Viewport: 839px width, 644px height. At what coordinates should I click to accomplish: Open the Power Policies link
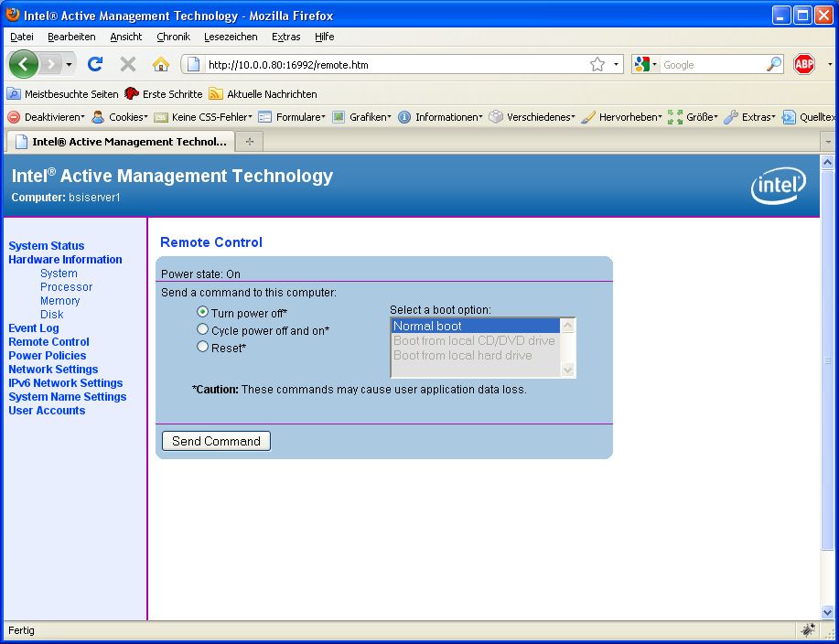[48, 356]
